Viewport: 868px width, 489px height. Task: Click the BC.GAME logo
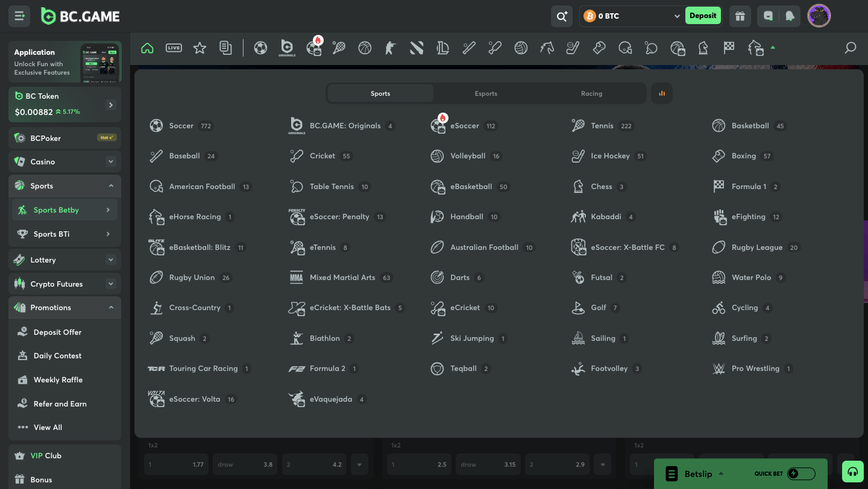tap(80, 16)
